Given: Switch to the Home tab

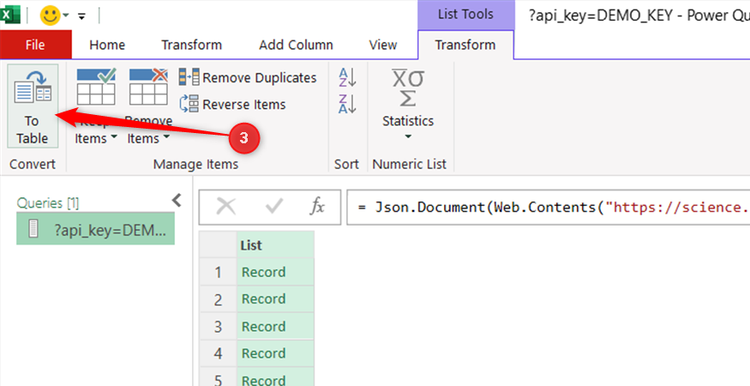Looking at the screenshot, I should (x=107, y=45).
